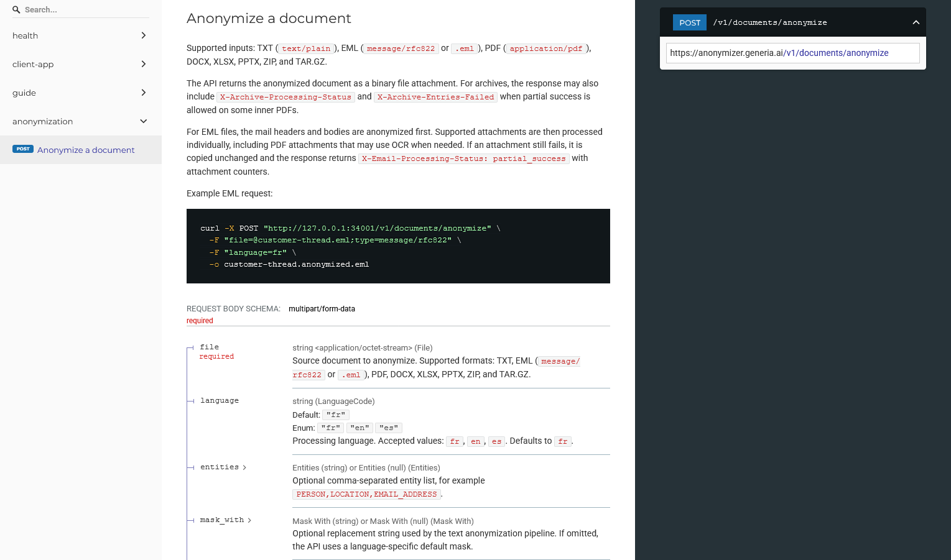Click the REQUEST BODY SCHEMA label
Screen dimensions: 951x560
click(x=233, y=309)
